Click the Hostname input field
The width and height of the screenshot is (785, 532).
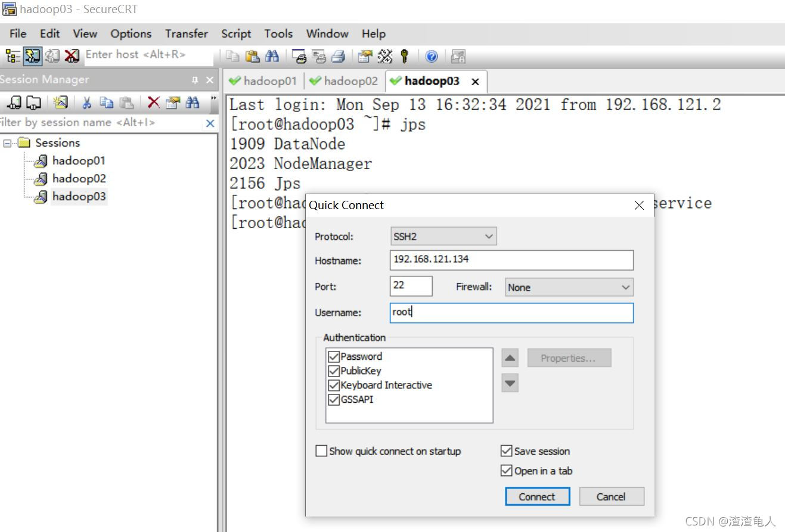512,260
